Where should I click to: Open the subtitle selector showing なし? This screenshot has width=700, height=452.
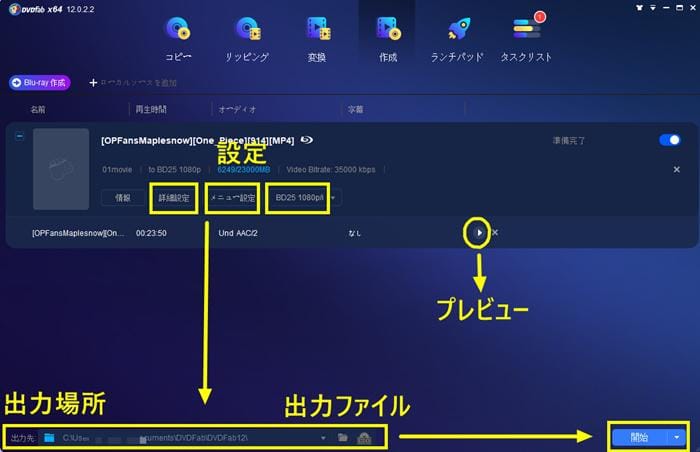click(354, 233)
